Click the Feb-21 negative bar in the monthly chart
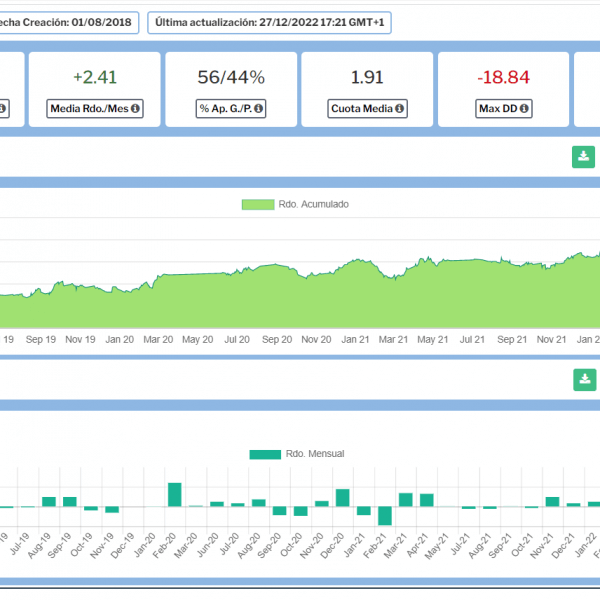Image resolution: width=600 pixels, height=600 pixels. 385,516
